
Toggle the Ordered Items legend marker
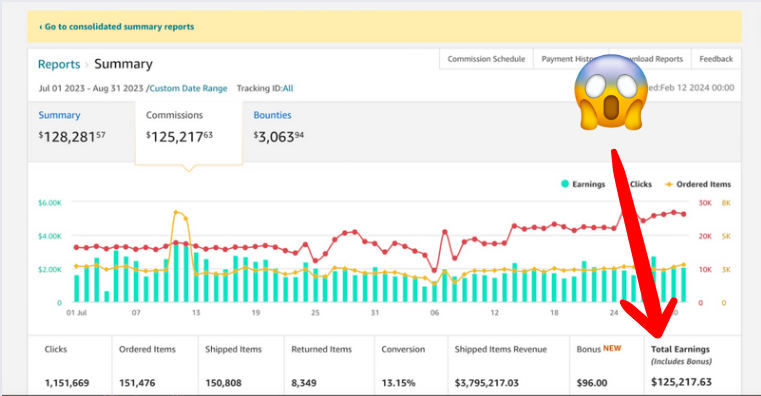pyautogui.click(x=669, y=184)
